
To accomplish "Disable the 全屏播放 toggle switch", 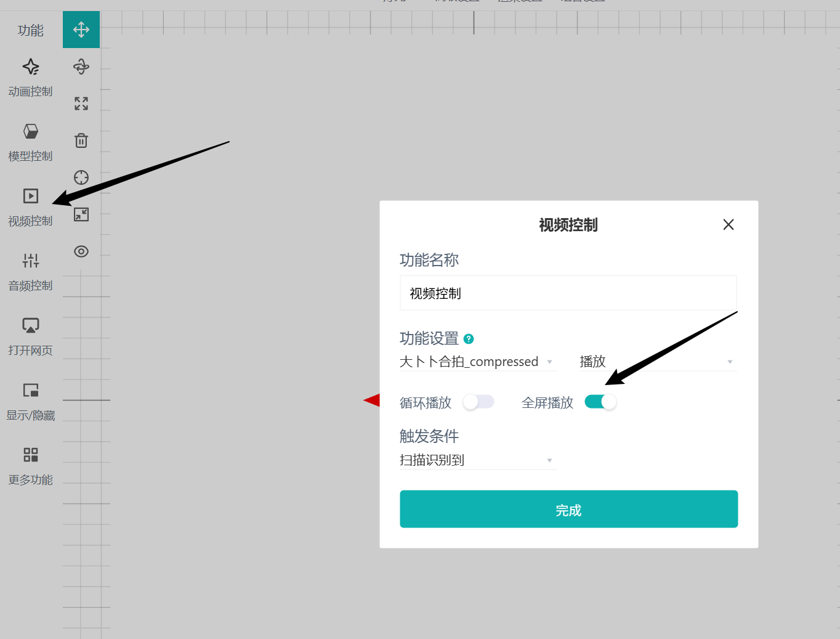I will (x=599, y=401).
